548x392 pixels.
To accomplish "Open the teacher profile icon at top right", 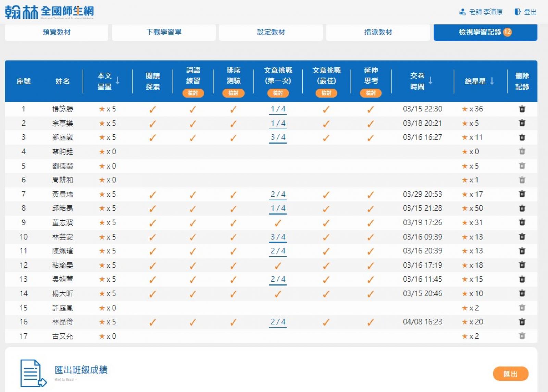I will coord(462,12).
